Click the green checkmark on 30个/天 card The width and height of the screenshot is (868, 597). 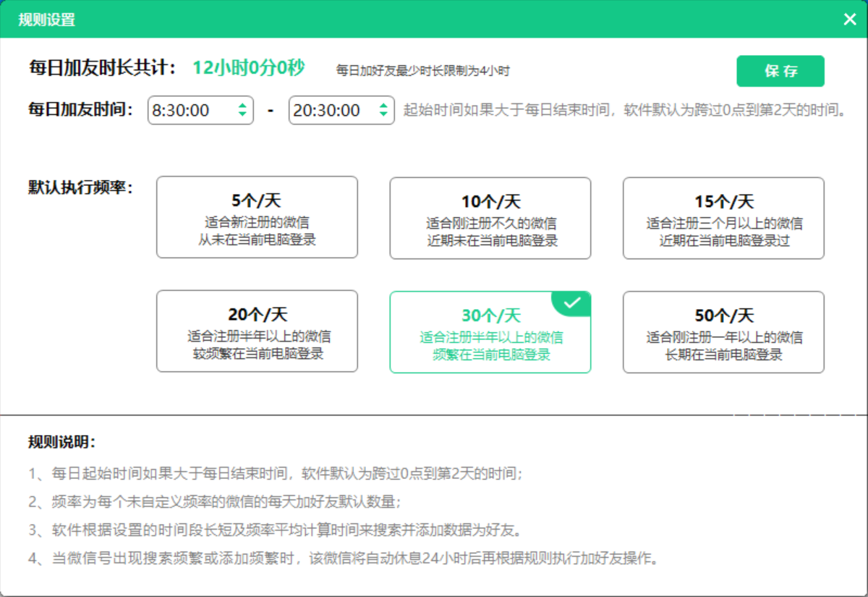(572, 304)
